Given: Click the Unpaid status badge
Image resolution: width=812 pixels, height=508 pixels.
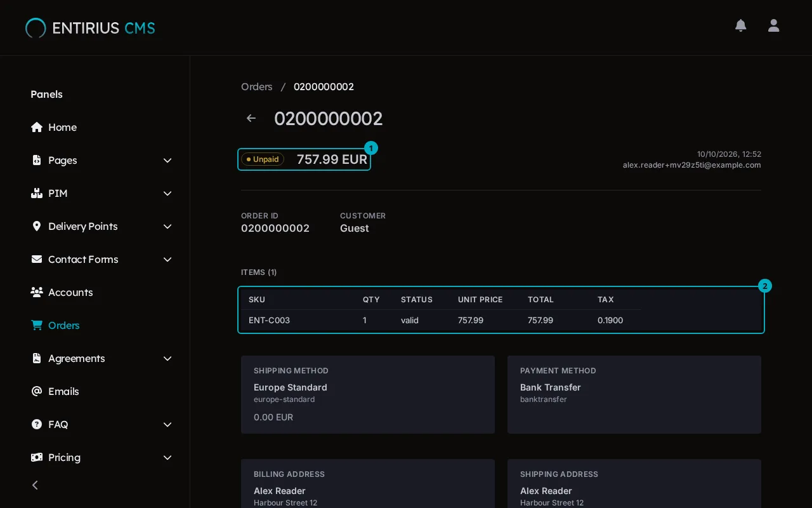Looking at the screenshot, I should [263, 159].
